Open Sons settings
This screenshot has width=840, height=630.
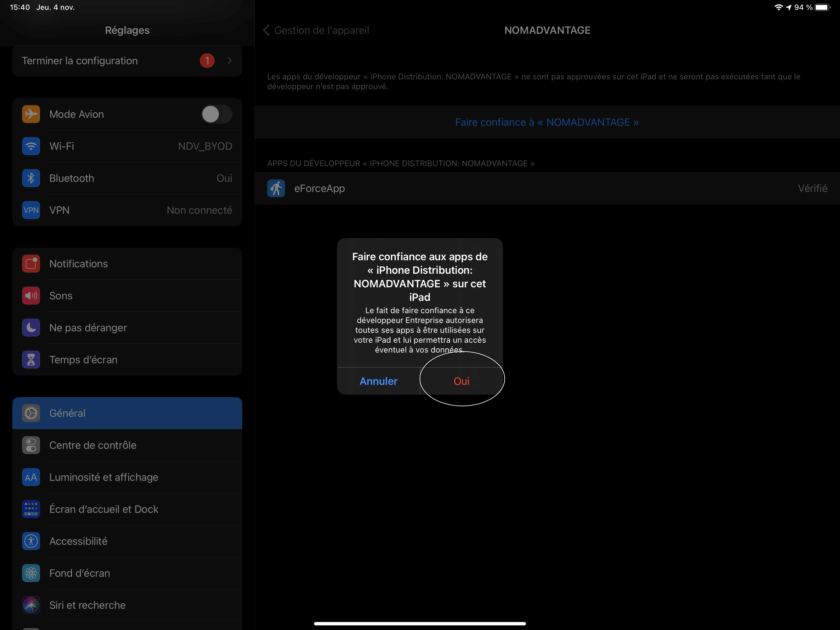tap(127, 296)
